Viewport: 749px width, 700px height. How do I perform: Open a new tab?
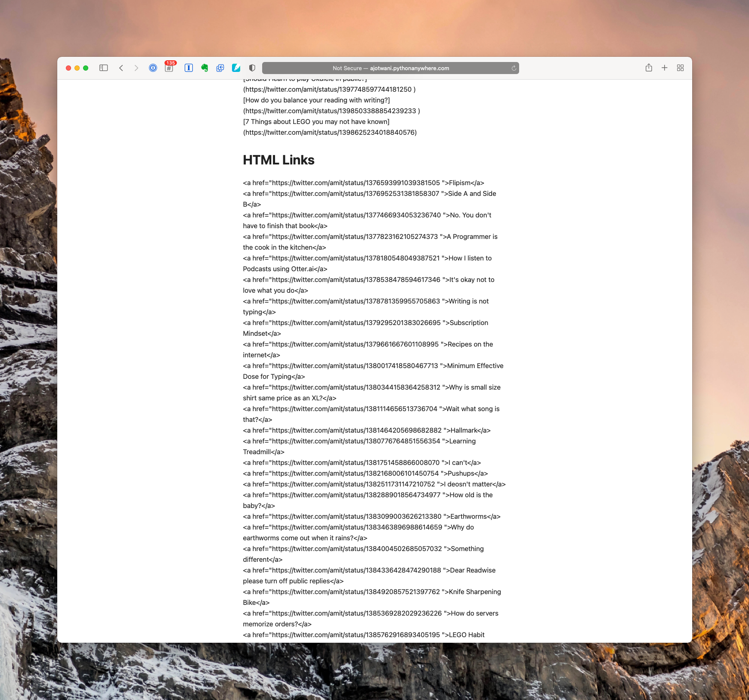pyautogui.click(x=665, y=68)
